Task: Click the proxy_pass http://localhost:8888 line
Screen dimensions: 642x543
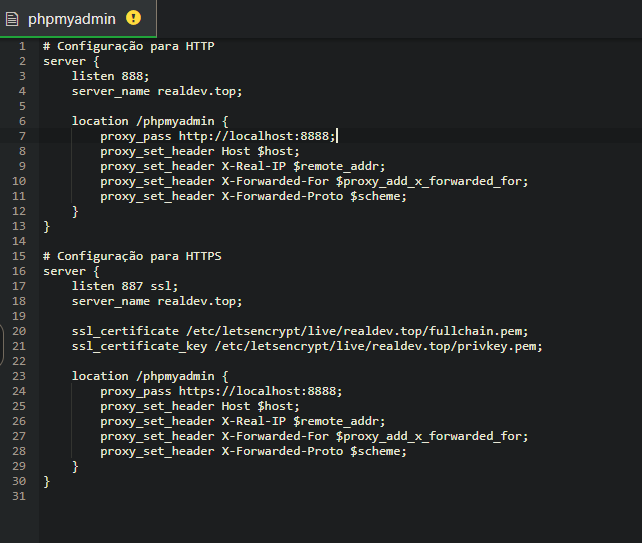Action: [x=218, y=136]
